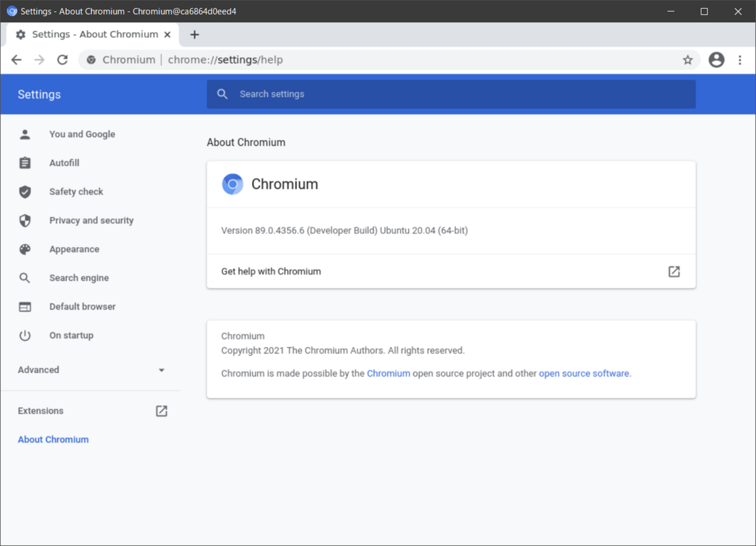Click the On startup power icon
This screenshot has height=546, width=756.
(25, 336)
